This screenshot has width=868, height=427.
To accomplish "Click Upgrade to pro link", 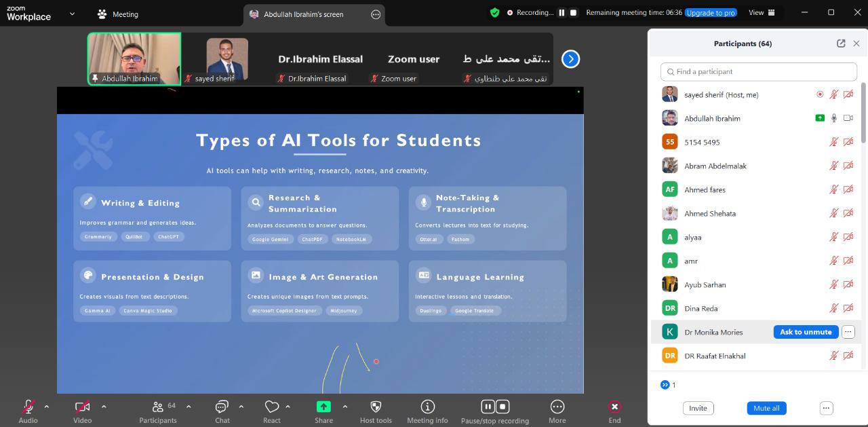I will tap(711, 13).
